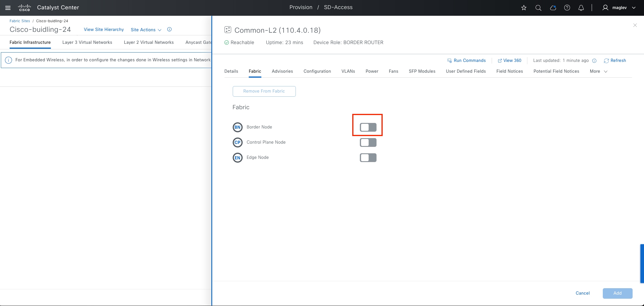Select the Fabric tab in device panel
The image size is (644, 306).
255,71
